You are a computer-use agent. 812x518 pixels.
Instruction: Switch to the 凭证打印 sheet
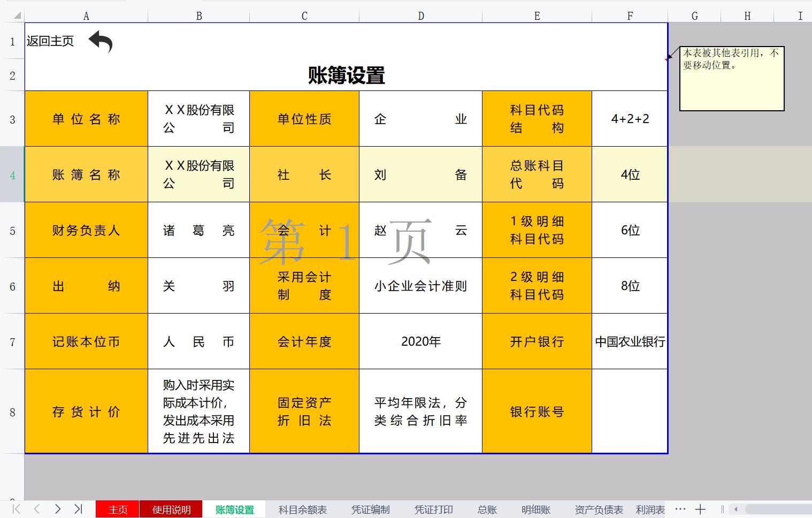pyautogui.click(x=433, y=509)
